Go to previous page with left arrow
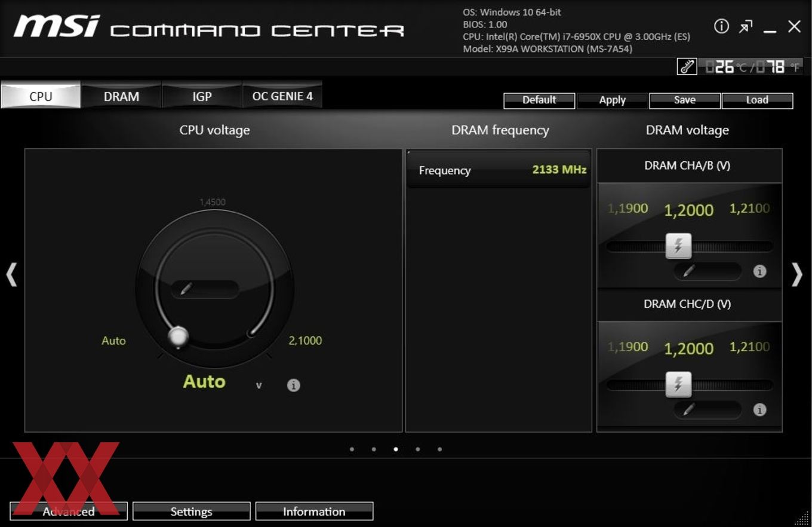Screen dimensions: 812x527 pos(11,275)
